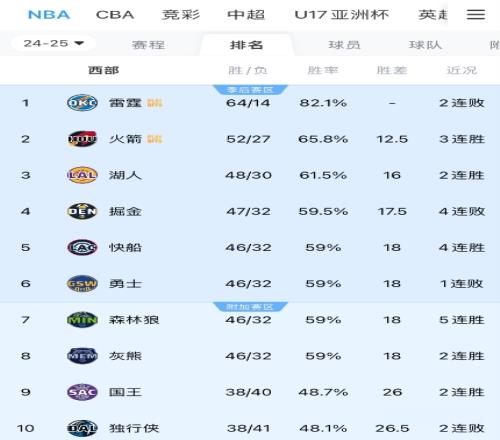Screen dimensions: 500x440
Task: Open the SAC Kings logo
Action: (82, 392)
